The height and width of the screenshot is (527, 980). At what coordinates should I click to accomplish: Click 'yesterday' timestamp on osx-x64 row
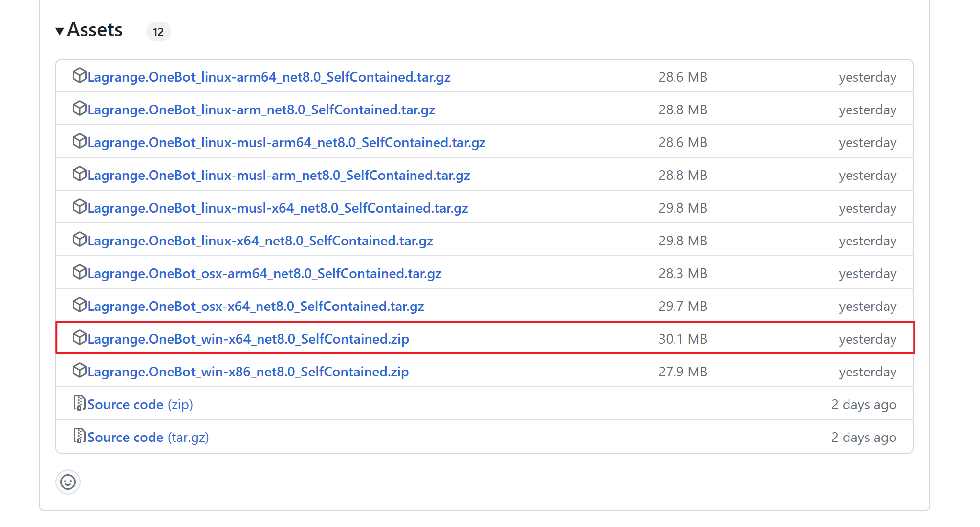(868, 307)
